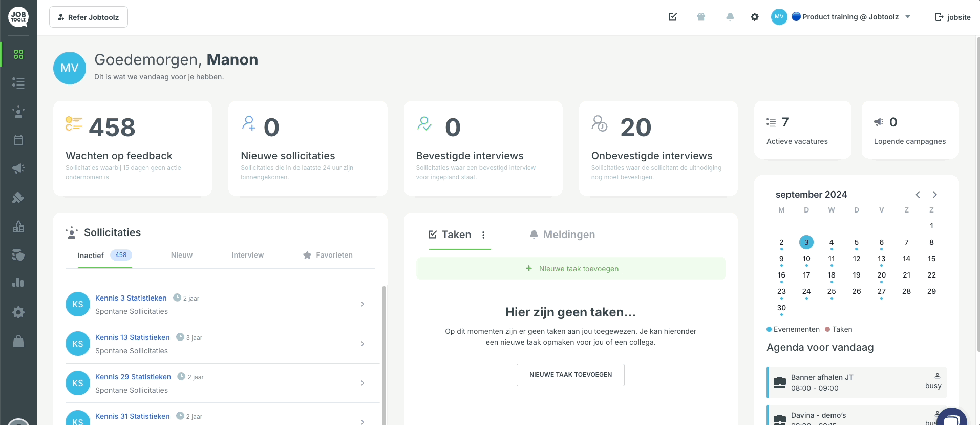Open the dashboard grid icon in sidebar

[18, 54]
